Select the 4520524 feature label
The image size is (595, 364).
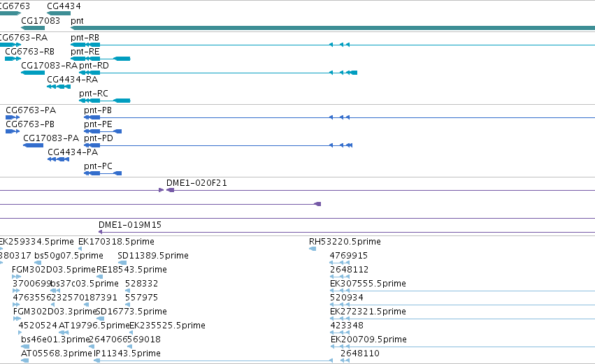coord(38,326)
